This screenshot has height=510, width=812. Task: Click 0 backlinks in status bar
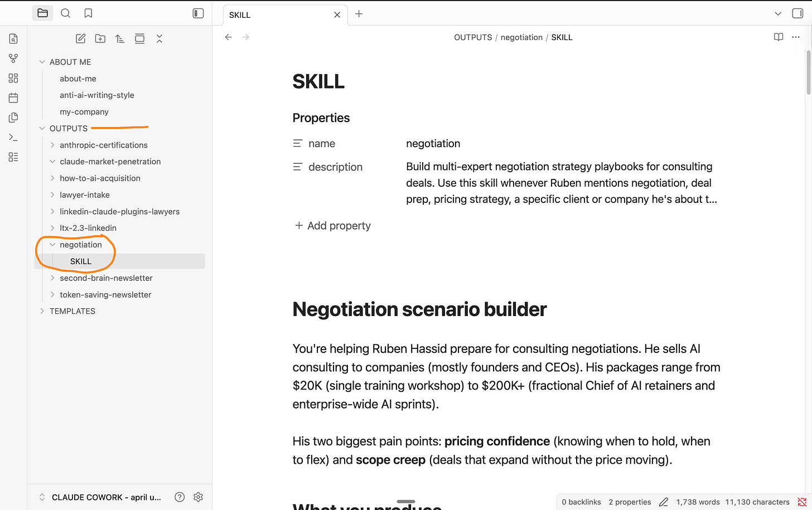pyautogui.click(x=581, y=502)
